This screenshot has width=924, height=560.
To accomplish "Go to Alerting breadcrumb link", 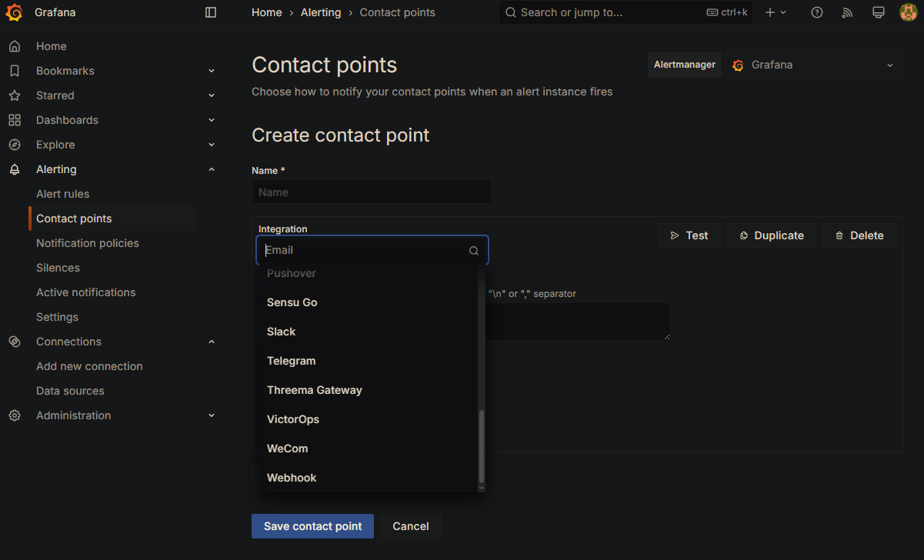I will 321,12.
